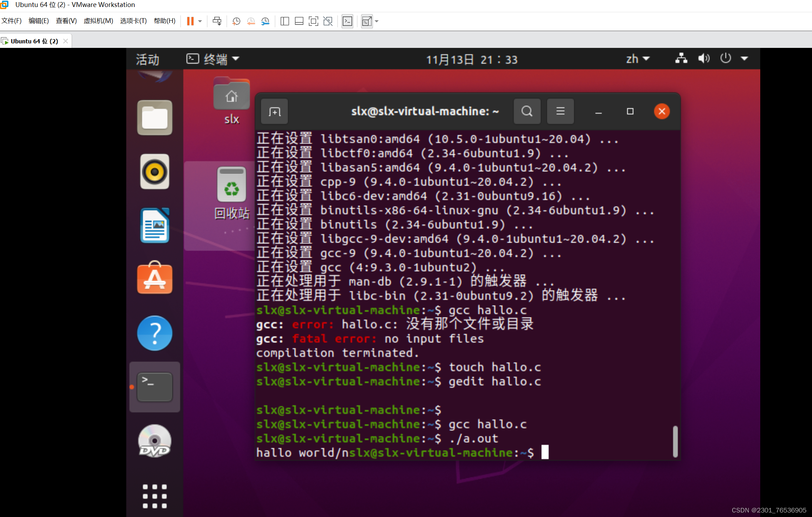Expand the zh input method dropdown

click(638, 59)
